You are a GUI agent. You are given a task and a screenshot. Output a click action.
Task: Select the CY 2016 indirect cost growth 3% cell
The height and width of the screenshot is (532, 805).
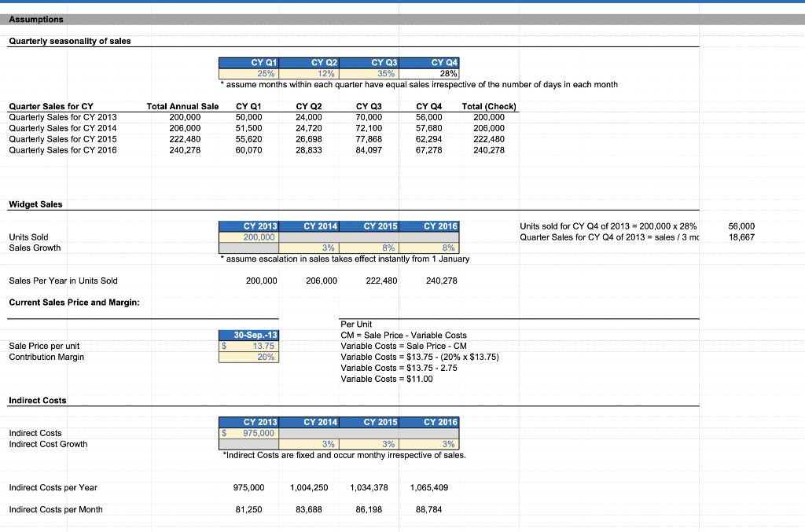pos(429,444)
